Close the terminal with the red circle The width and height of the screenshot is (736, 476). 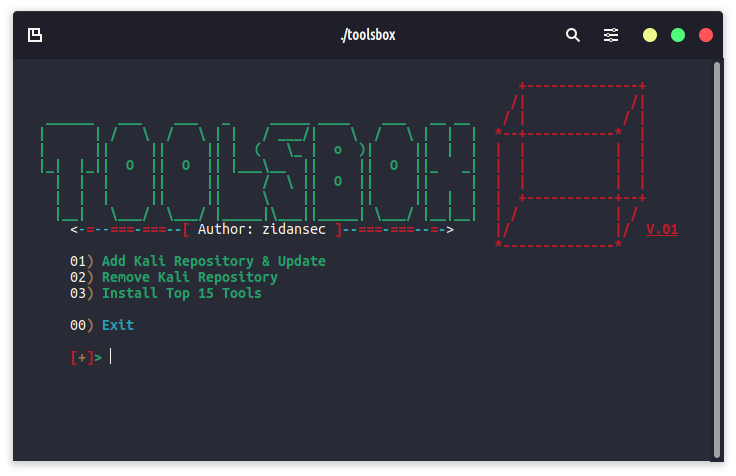[x=706, y=35]
